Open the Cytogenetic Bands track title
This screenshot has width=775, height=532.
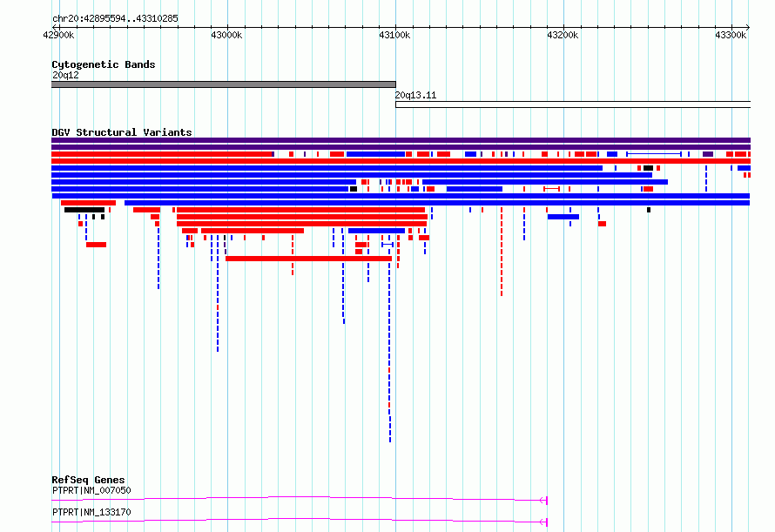tap(104, 64)
